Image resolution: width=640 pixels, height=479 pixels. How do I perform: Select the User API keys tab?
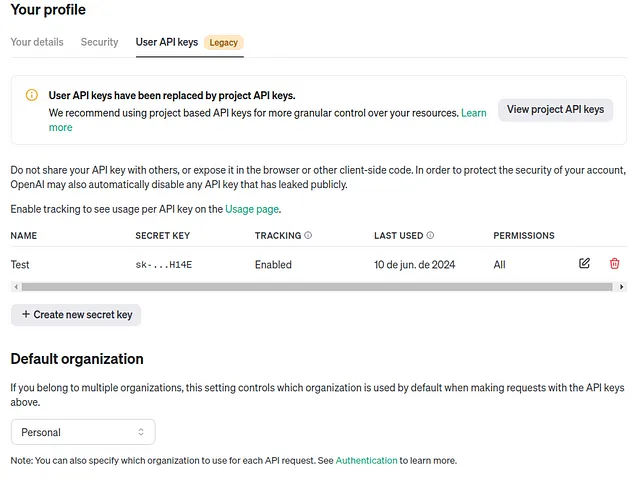pos(167,42)
